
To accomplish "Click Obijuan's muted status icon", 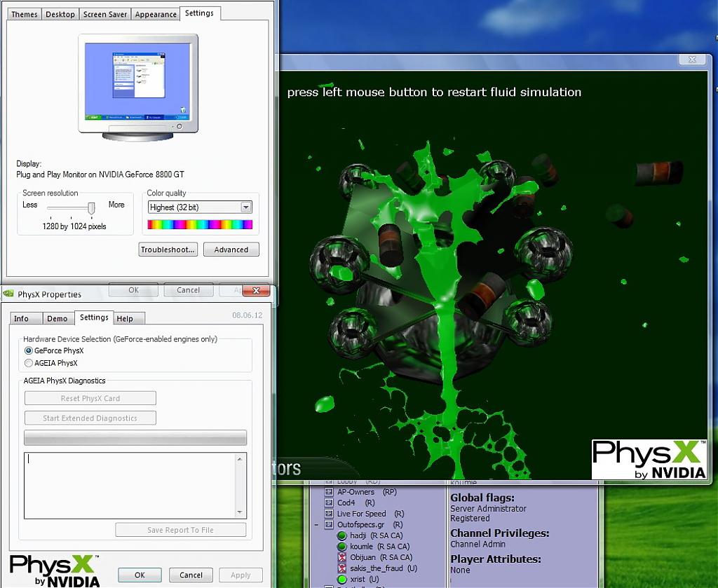I will 341,557.
